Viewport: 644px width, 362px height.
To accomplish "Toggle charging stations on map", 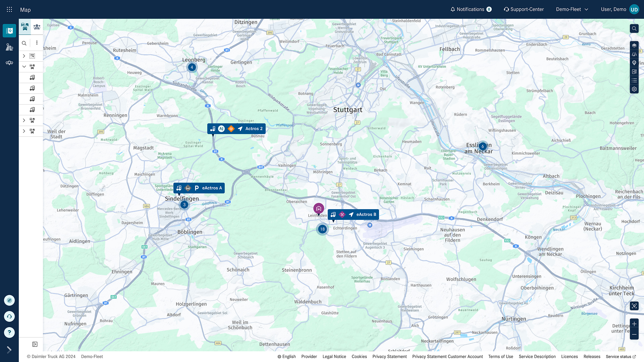I will [634, 71].
